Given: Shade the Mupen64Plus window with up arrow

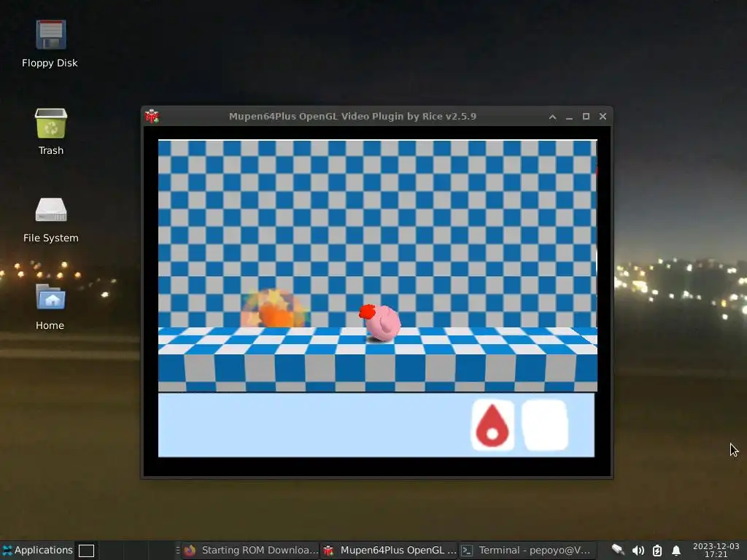Looking at the screenshot, I should 553,117.
